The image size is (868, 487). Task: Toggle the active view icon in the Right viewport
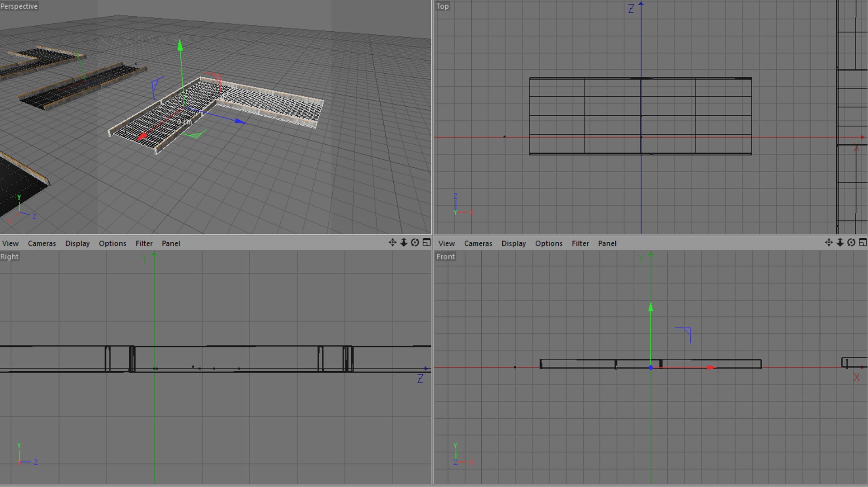(426, 242)
